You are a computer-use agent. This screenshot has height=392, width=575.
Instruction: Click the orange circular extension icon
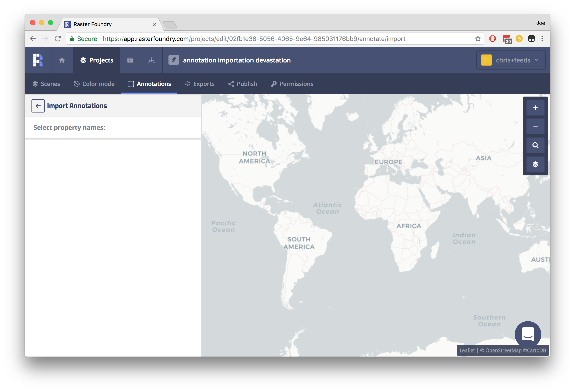pos(519,39)
